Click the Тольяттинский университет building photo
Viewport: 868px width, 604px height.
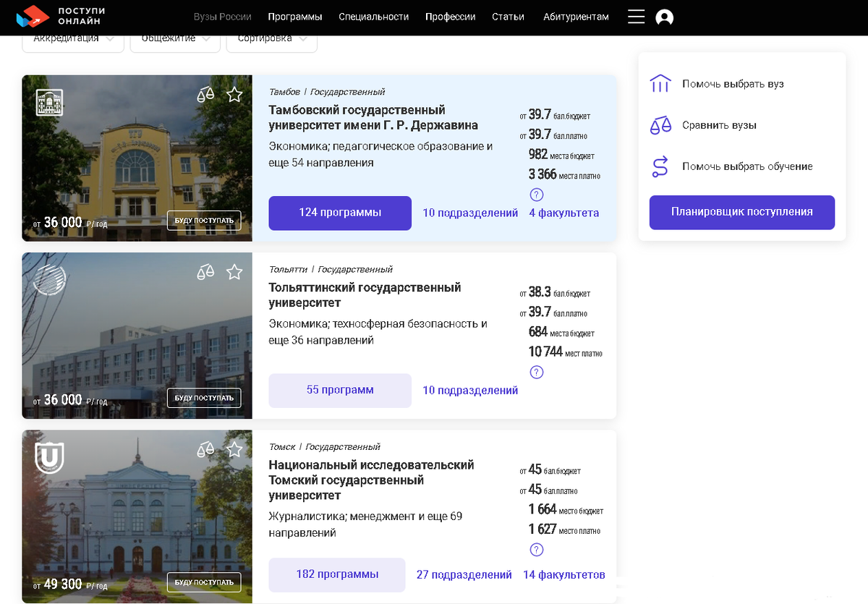point(137,336)
